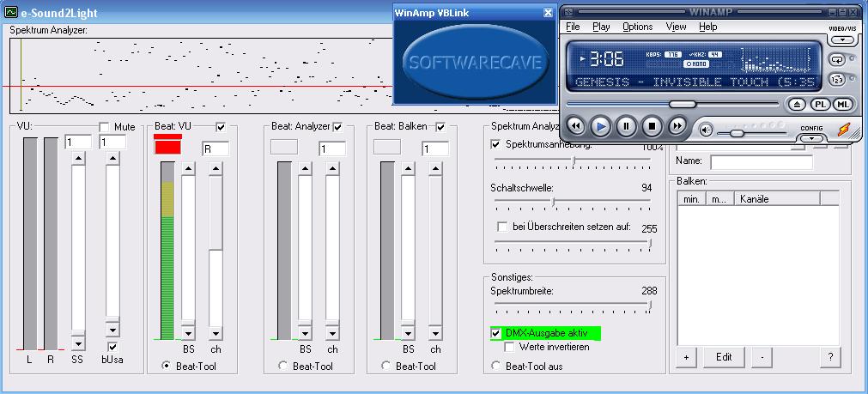Expand the Winamp VIDEO/VIS drawer arrow
The width and height of the screenshot is (868, 394).
click(x=844, y=39)
